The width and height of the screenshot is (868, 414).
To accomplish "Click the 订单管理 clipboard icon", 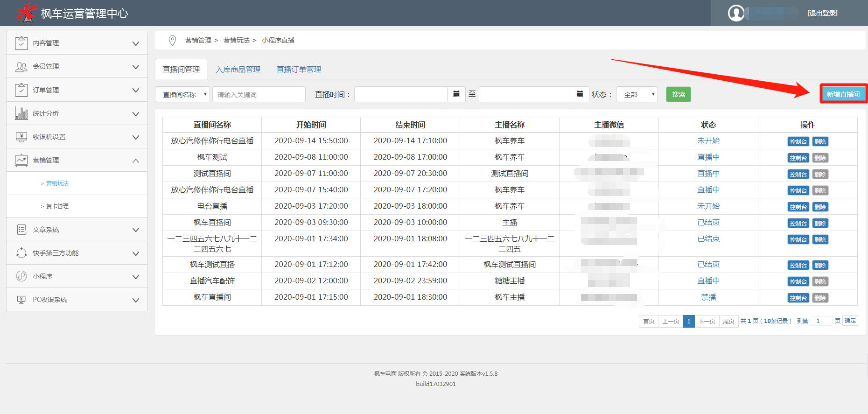I will tap(21, 90).
